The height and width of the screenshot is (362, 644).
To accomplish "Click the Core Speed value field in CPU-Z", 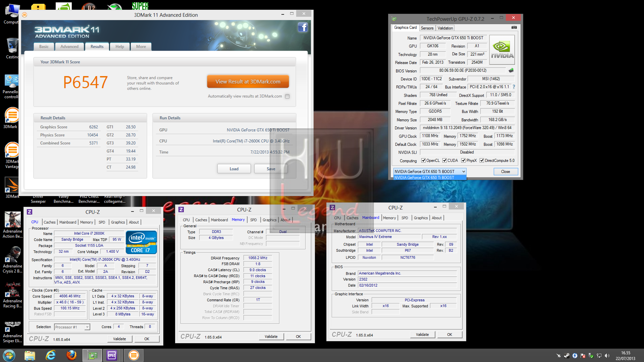I will [x=70, y=296].
